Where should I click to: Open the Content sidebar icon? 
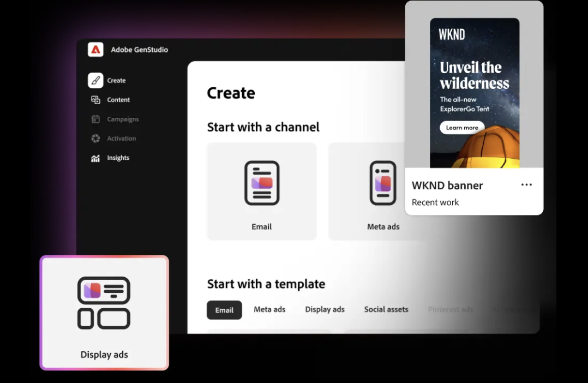coord(95,100)
